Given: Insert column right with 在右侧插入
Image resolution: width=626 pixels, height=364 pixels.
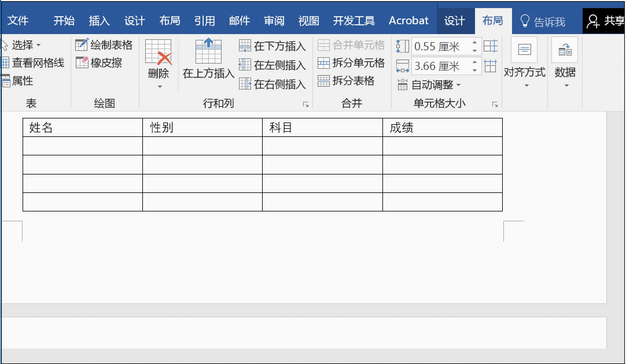Looking at the screenshot, I should pyautogui.click(x=273, y=84).
